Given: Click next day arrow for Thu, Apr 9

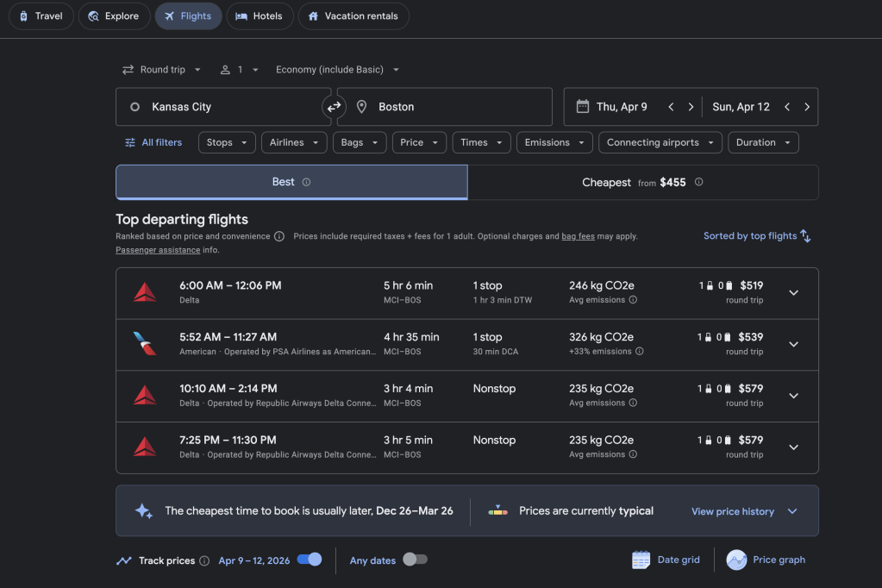Looking at the screenshot, I should 691,107.
